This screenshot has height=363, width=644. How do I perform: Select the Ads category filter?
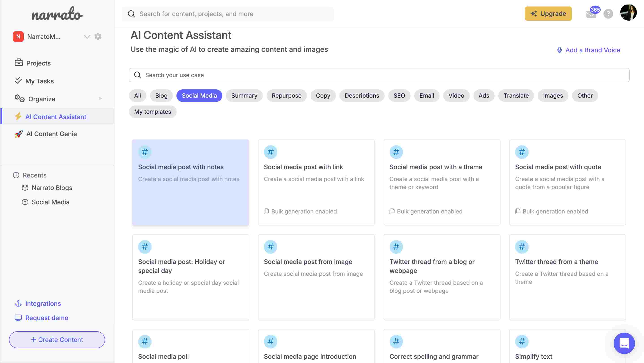[484, 95]
